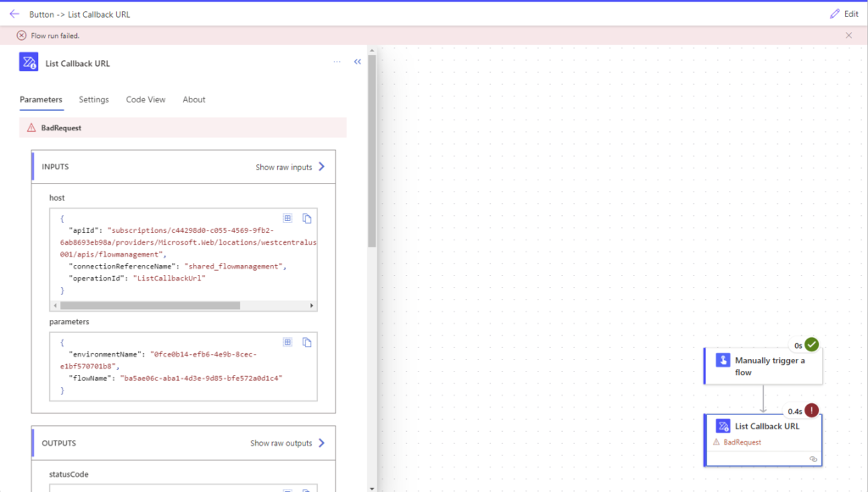868x492 pixels.
Task: Dismiss the Flow run failed banner
Action: [x=849, y=36]
